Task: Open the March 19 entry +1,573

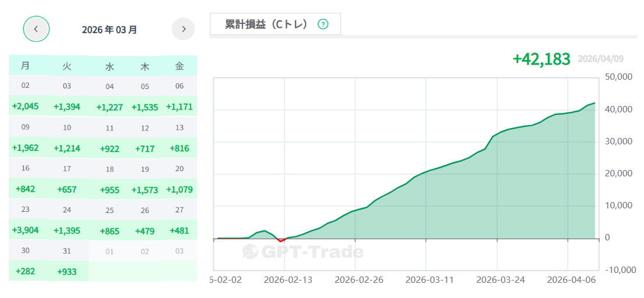Action: pyautogui.click(x=145, y=189)
